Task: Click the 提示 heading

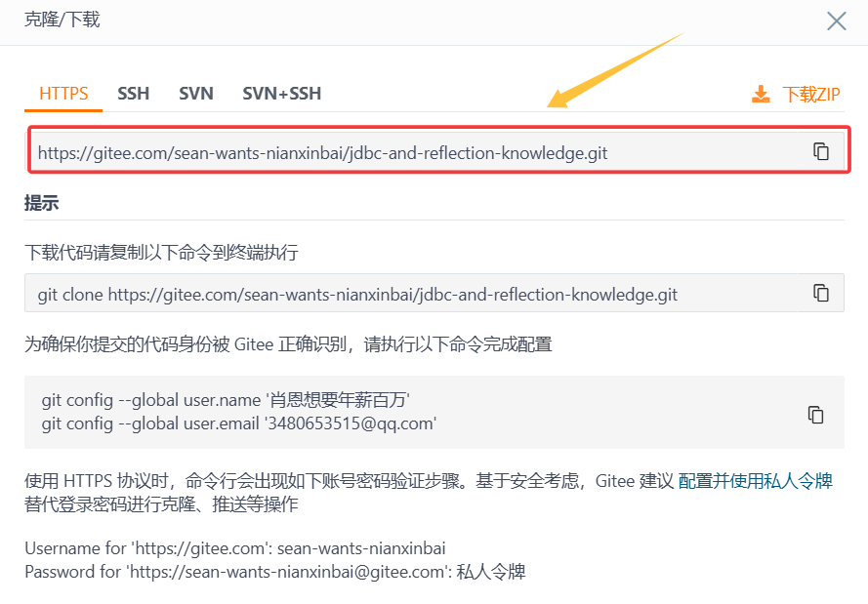Action: pyautogui.click(x=42, y=203)
